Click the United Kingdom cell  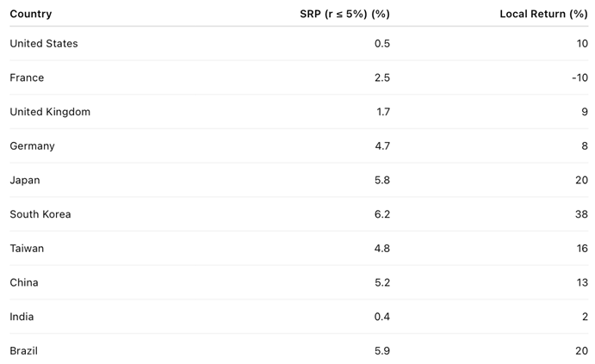click(50, 112)
